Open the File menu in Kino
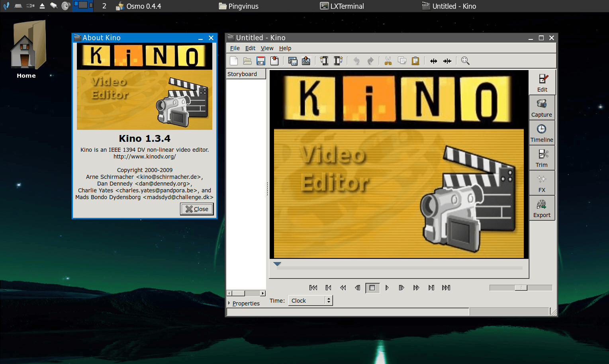This screenshot has height=364, width=609. click(x=235, y=48)
